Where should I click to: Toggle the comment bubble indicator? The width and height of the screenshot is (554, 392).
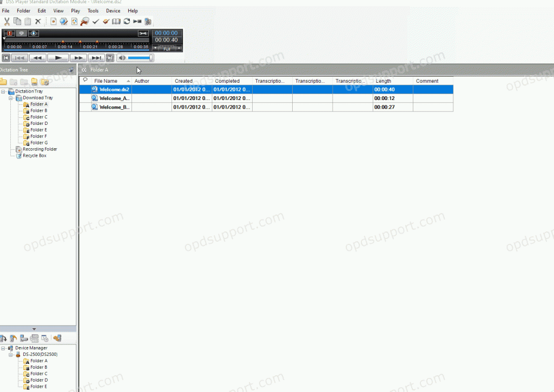coord(22,33)
